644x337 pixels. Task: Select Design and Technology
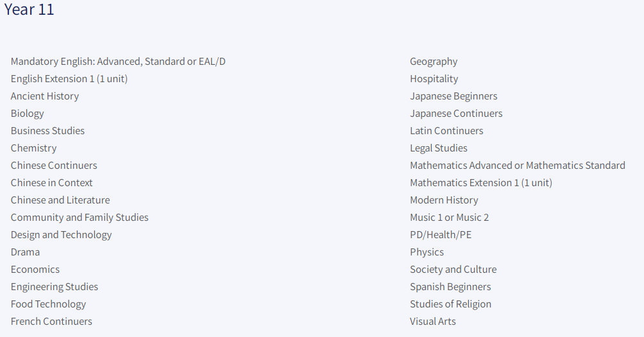tap(61, 235)
